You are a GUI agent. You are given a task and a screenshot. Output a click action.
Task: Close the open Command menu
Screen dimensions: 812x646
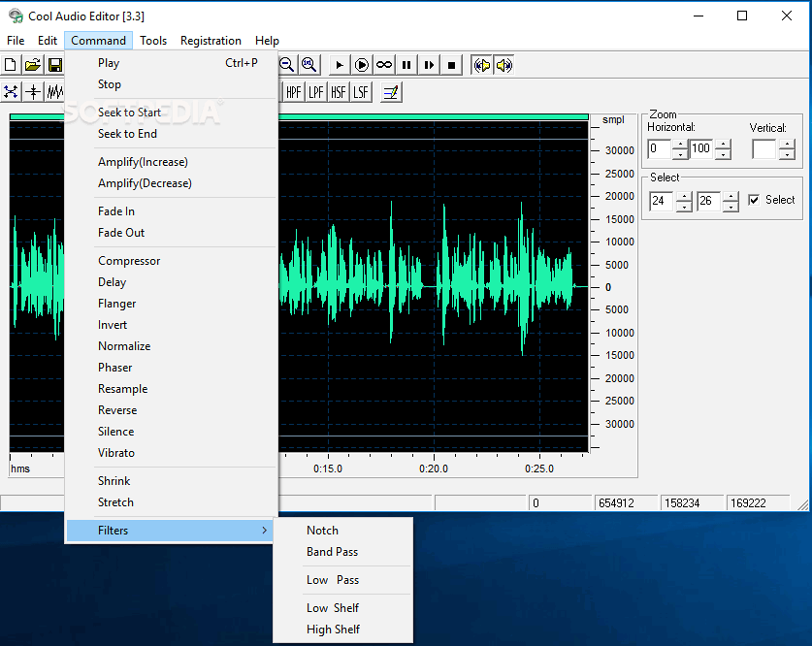pos(98,41)
